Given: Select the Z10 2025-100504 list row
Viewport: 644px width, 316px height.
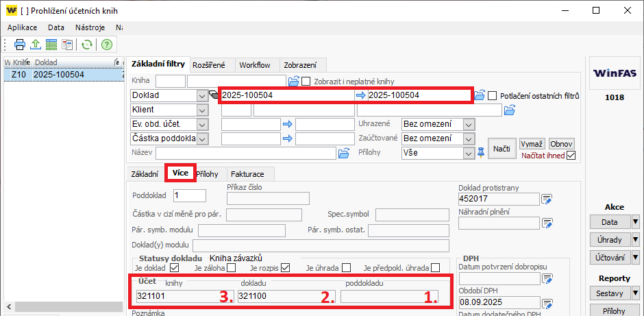Looking at the screenshot, I should coord(58,74).
